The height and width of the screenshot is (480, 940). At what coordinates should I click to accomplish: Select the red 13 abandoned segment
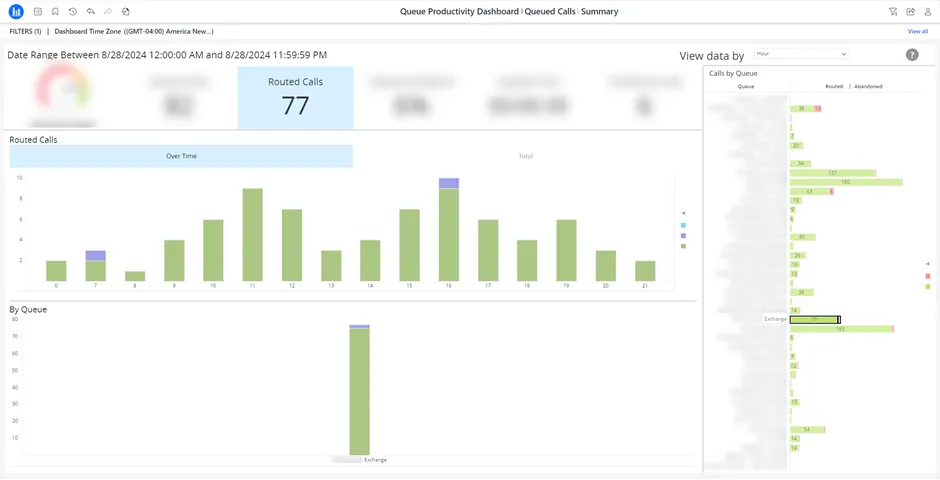[818, 108]
